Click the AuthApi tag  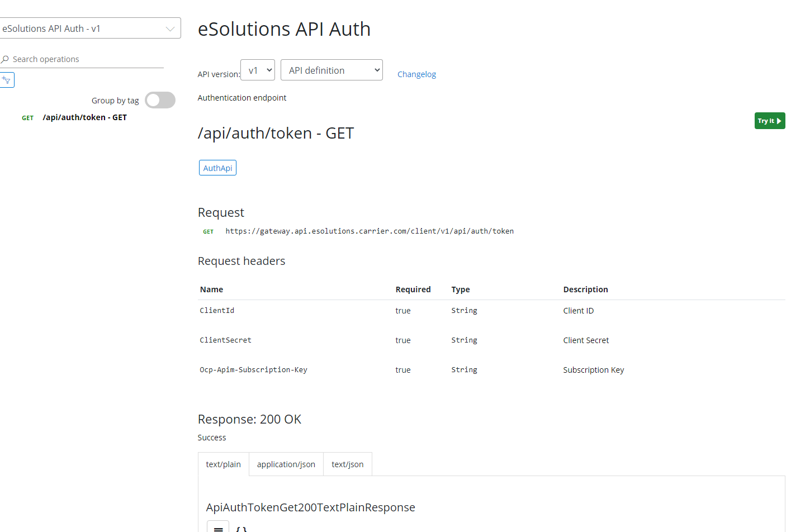click(x=217, y=168)
